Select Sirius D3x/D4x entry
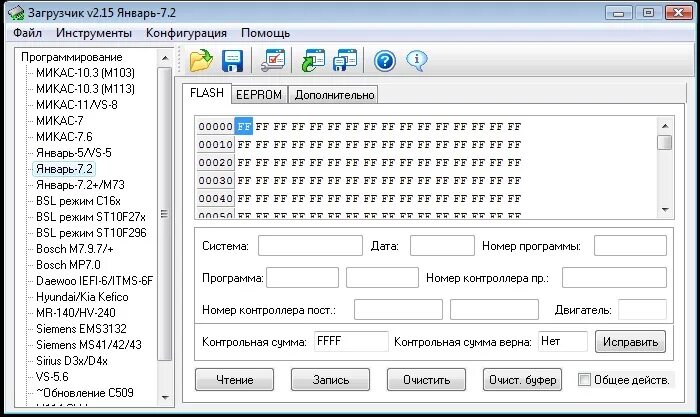 click(x=72, y=361)
